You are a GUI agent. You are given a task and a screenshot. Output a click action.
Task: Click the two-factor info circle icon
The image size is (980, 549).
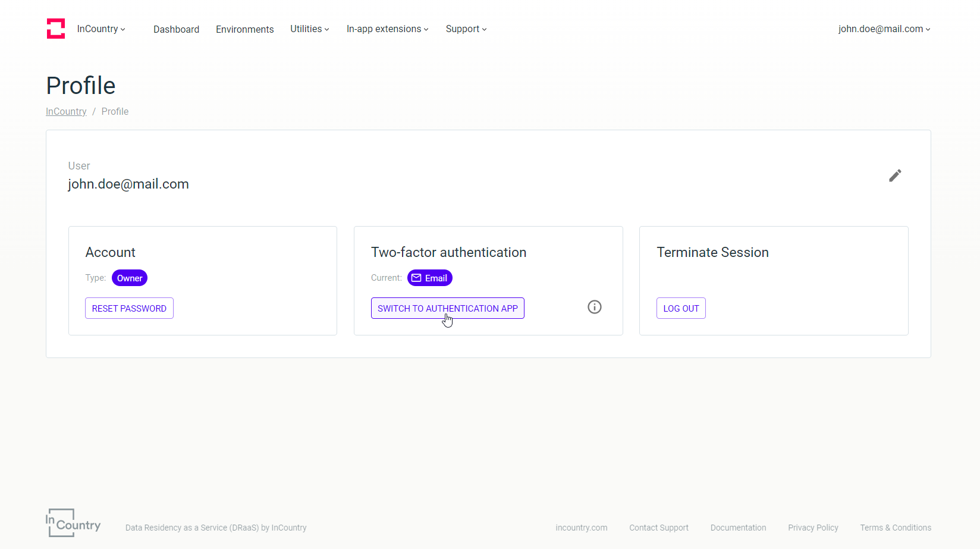(x=595, y=307)
